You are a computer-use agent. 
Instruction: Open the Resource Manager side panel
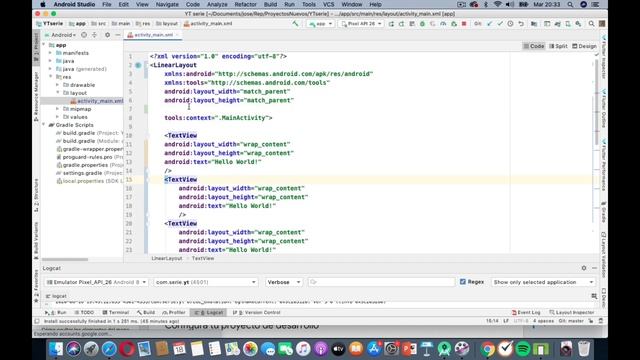click(x=36, y=96)
